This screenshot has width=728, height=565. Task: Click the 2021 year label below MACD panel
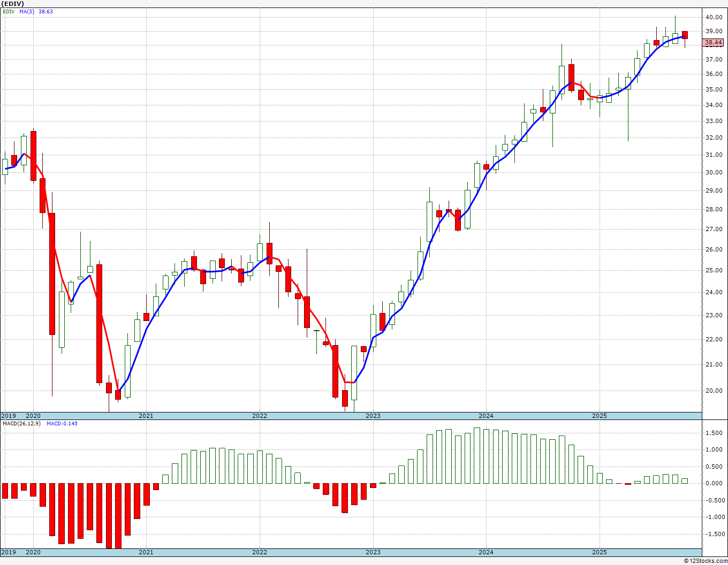[146, 552]
